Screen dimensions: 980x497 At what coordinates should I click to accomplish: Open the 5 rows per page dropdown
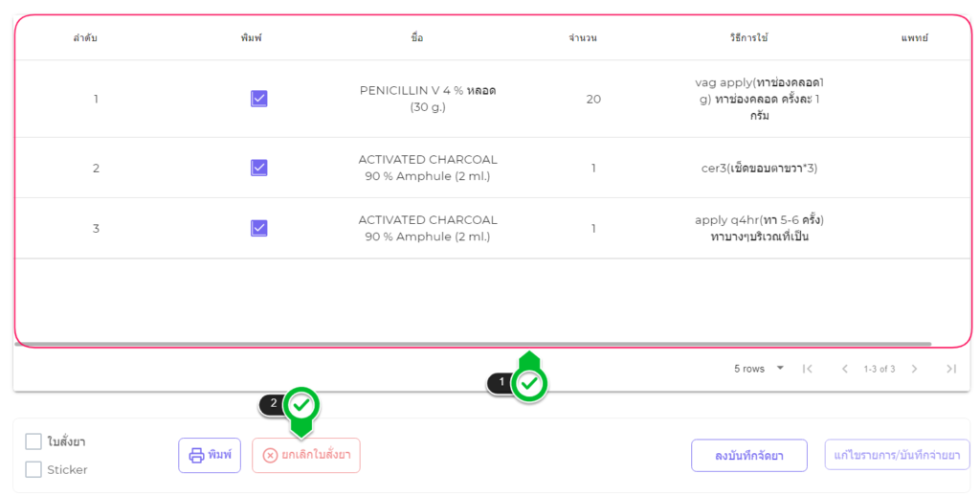(759, 369)
